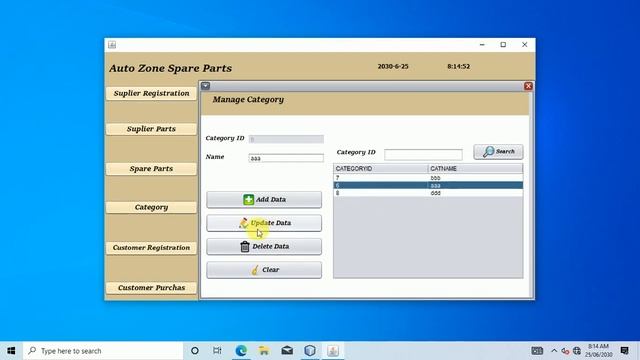This screenshot has width=640, height=360.
Task: Select table row with ID 8
Action: pos(428,193)
